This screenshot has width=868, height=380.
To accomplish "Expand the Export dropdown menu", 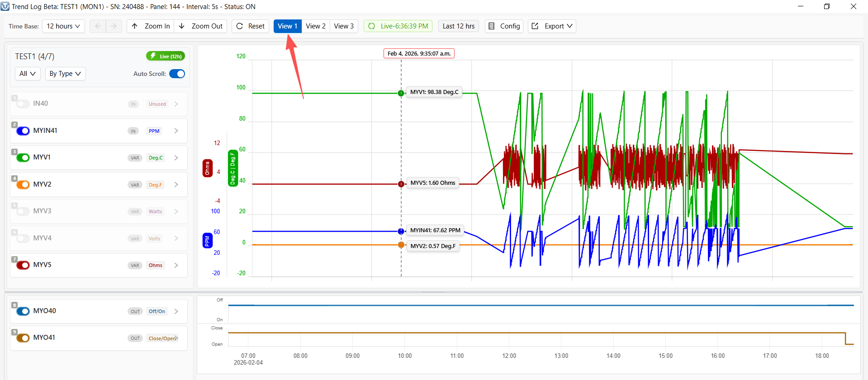I will click(553, 26).
